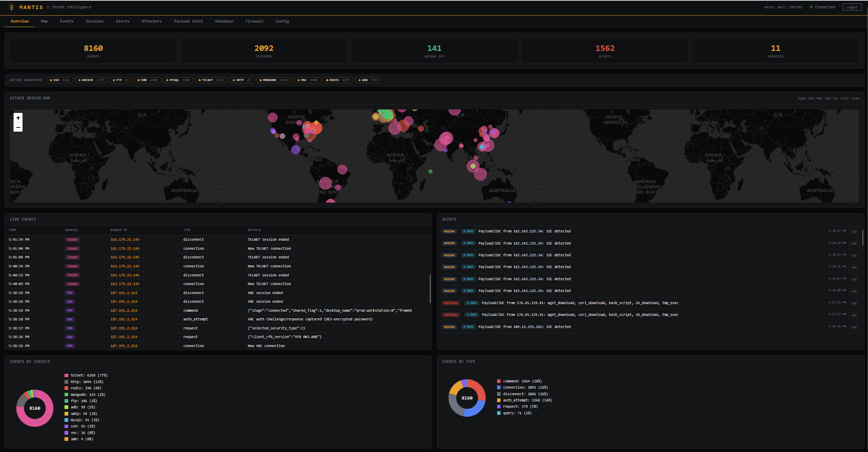Screen dimensions: 868x452
Task: Toggle the REDIS :6379 honeypot chip
Action: [338, 80]
